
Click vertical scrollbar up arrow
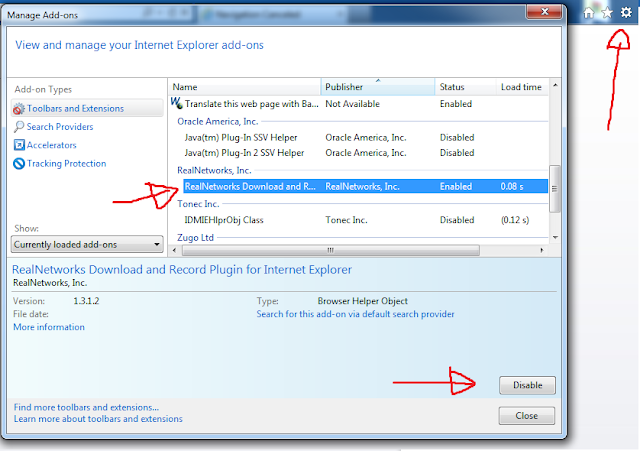[x=555, y=85]
